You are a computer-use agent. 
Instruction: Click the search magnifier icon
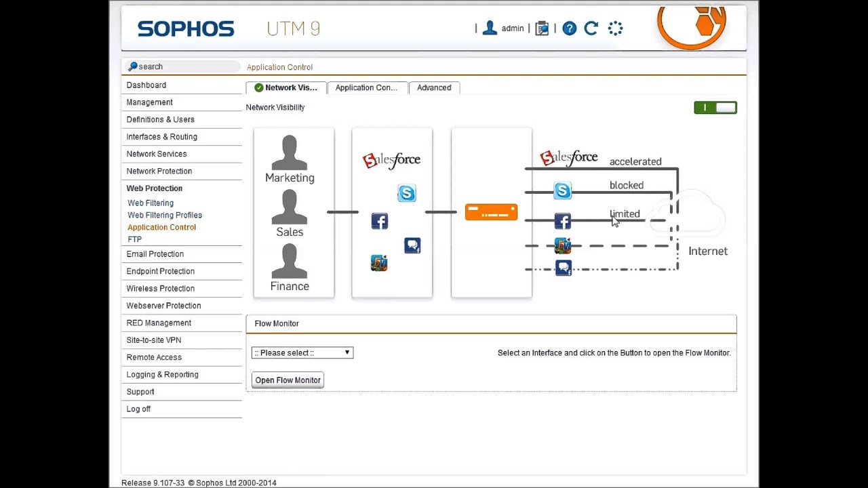click(132, 66)
